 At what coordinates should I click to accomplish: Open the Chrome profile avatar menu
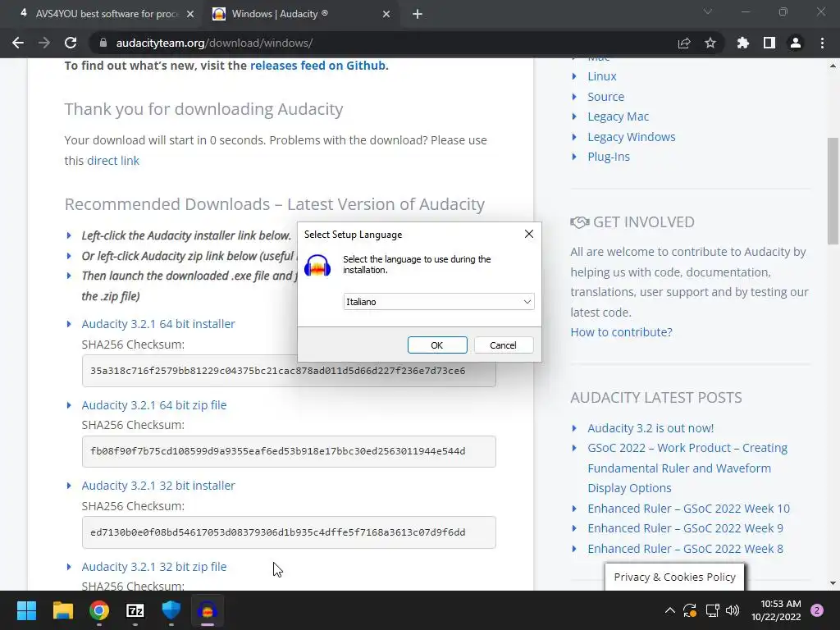[x=796, y=43]
